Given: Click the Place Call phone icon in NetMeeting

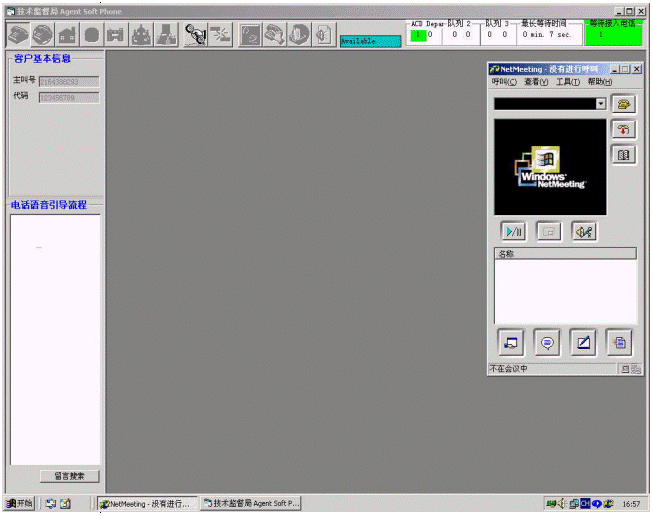Looking at the screenshot, I should [624, 104].
